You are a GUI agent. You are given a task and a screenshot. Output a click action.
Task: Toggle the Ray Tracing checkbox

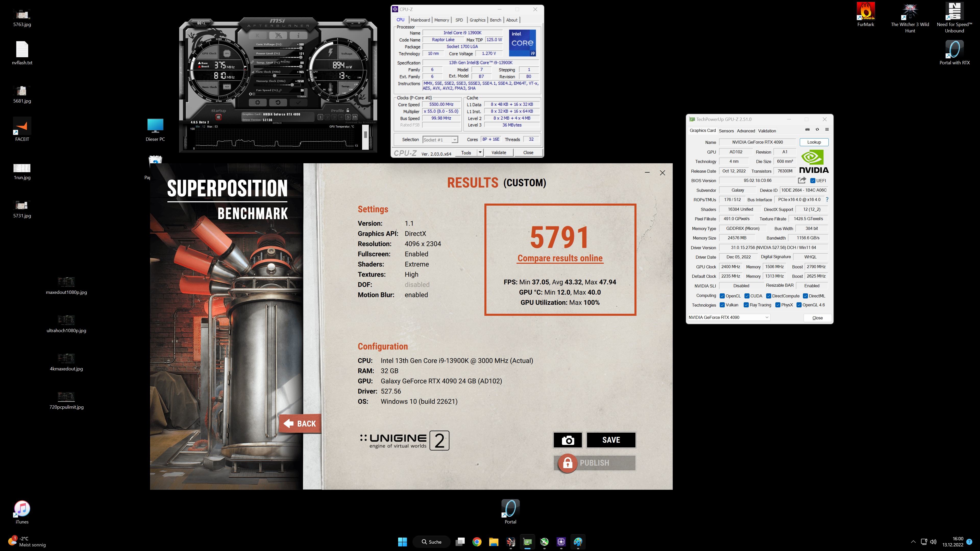[x=746, y=305]
